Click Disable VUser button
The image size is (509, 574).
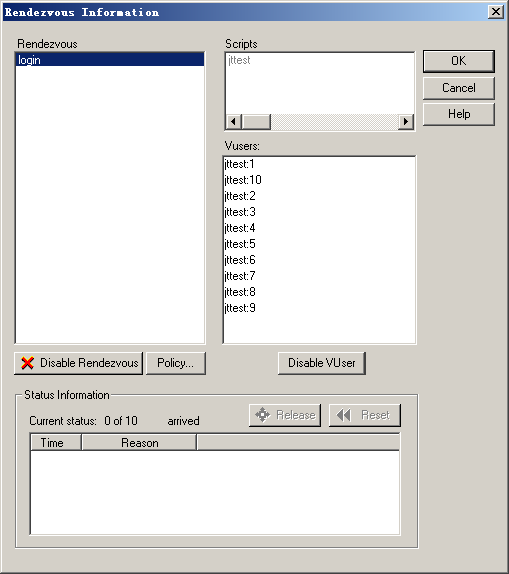(322, 363)
